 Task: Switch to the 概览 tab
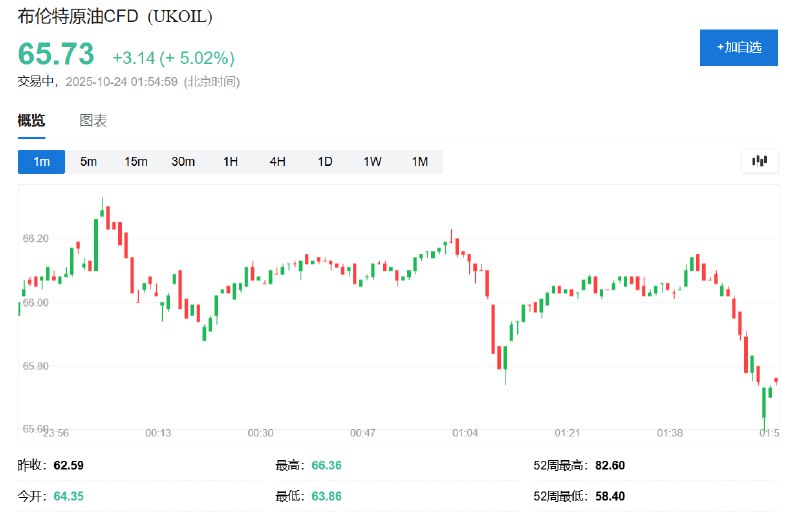pos(31,120)
